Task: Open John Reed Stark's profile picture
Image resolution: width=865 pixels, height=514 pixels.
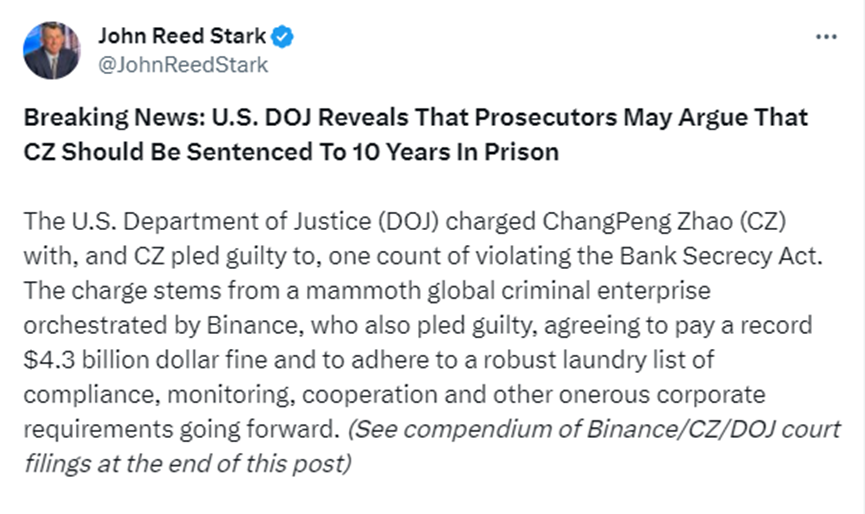Action: [51, 51]
